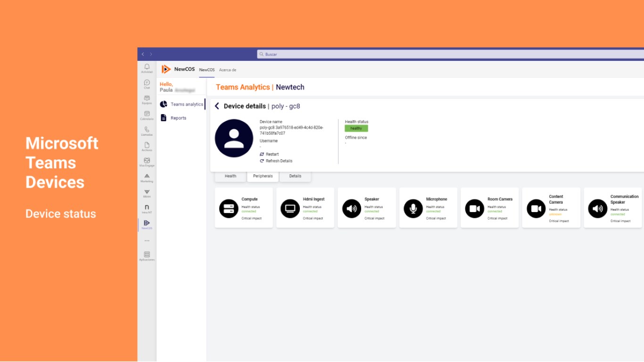The width and height of the screenshot is (644, 362).
Task: Click the Buscar search field
Action: click(x=450, y=54)
